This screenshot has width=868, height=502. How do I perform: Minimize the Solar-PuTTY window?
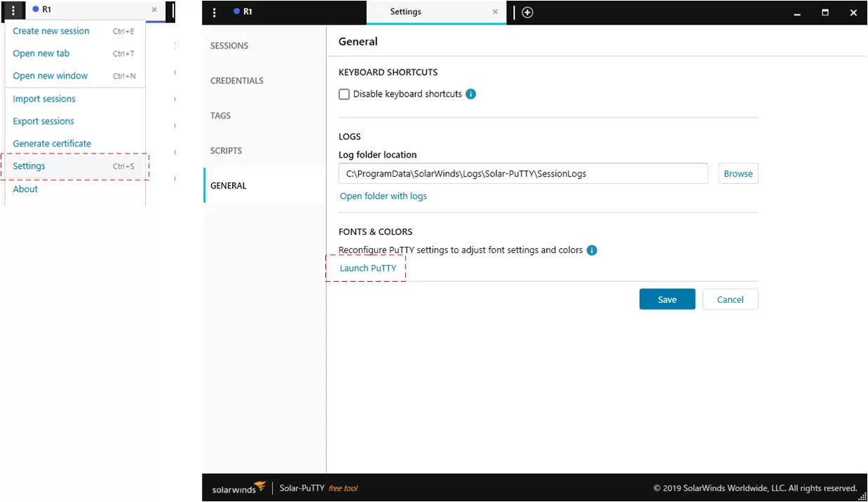(797, 13)
